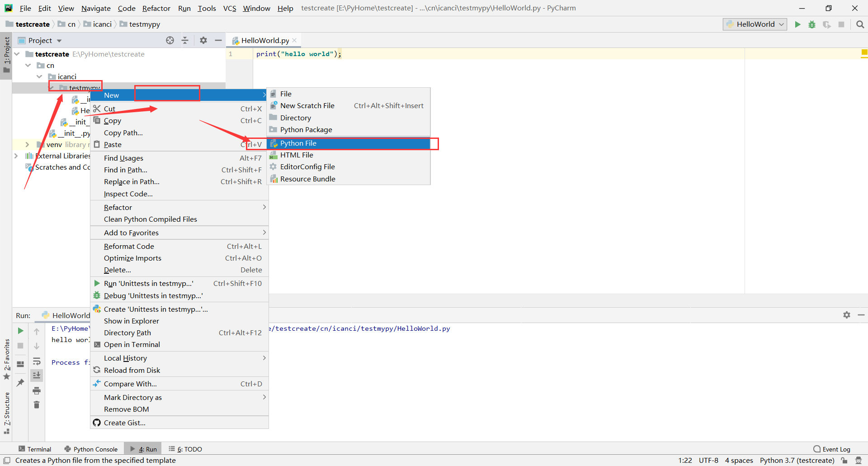Open the 6: TODO tool window
This screenshot has height=466, width=868.
185,449
